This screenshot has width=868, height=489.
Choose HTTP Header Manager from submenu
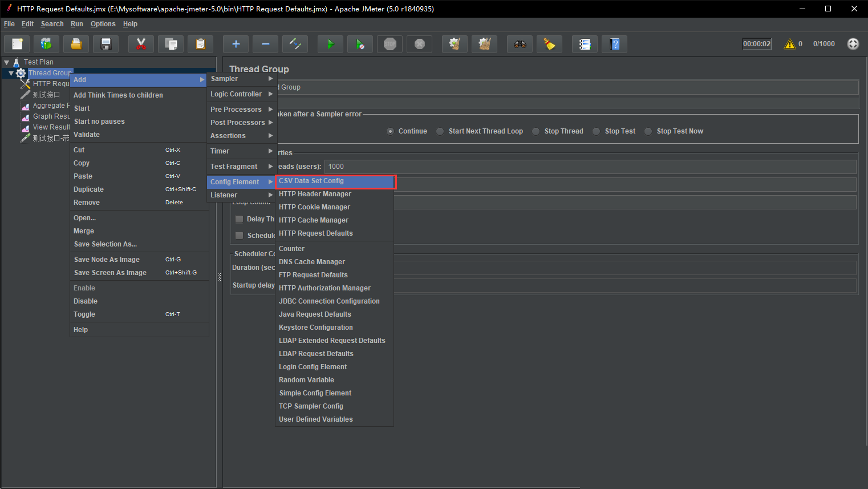[315, 194]
